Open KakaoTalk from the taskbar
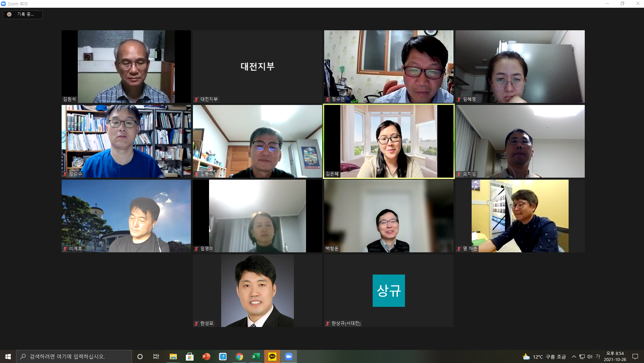 pos(272,357)
